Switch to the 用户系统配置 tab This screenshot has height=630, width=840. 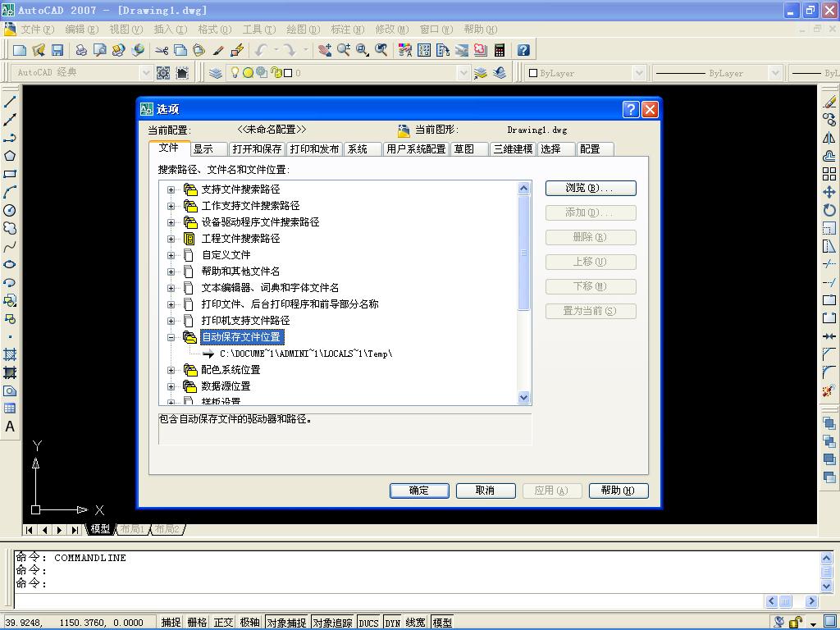(416, 149)
